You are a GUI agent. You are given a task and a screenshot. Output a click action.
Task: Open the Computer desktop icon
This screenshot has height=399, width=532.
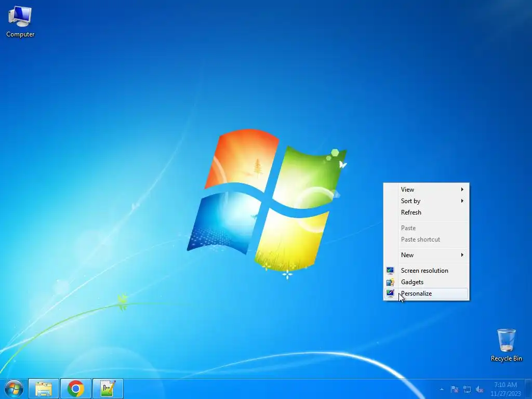[20, 22]
